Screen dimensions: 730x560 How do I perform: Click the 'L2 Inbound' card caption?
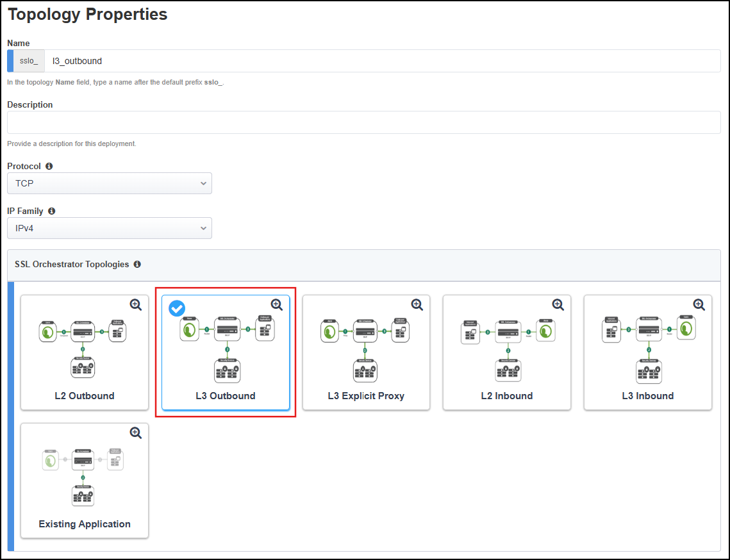(507, 396)
